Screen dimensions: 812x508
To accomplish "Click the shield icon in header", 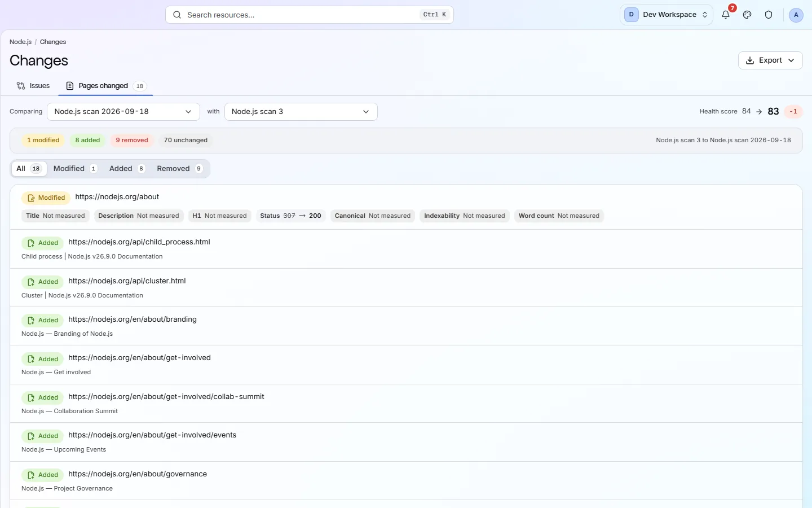I will point(769,15).
